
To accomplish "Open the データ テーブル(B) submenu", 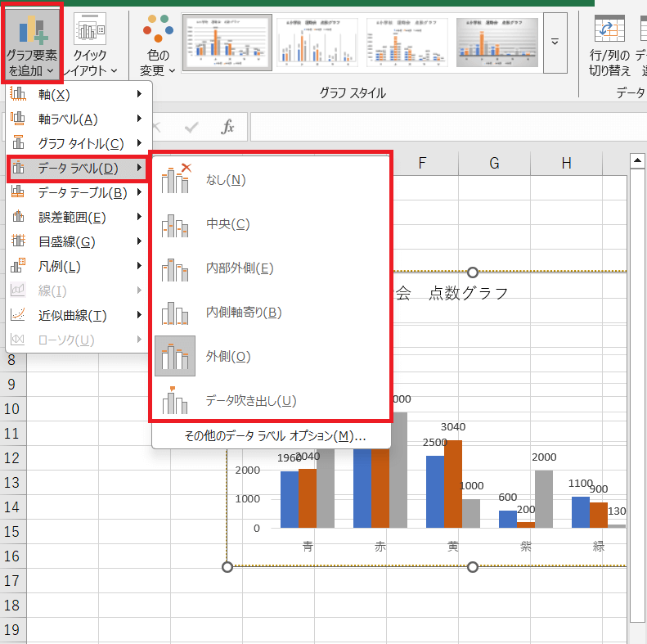I will point(79,192).
